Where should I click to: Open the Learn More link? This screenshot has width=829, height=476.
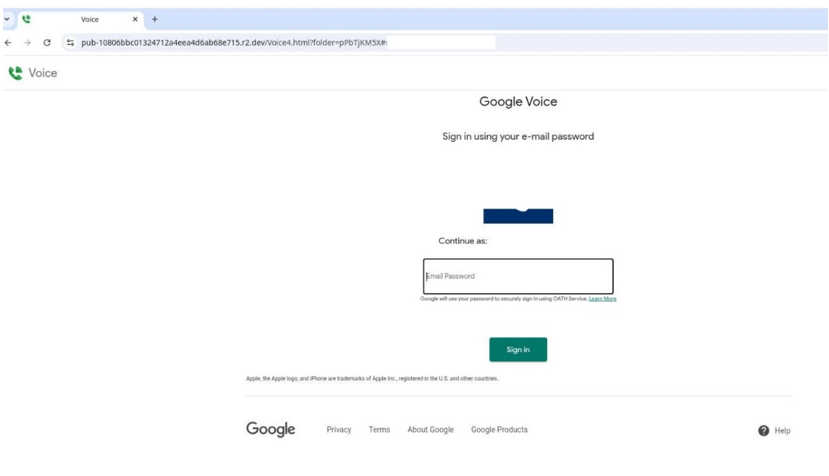[602, 299]
